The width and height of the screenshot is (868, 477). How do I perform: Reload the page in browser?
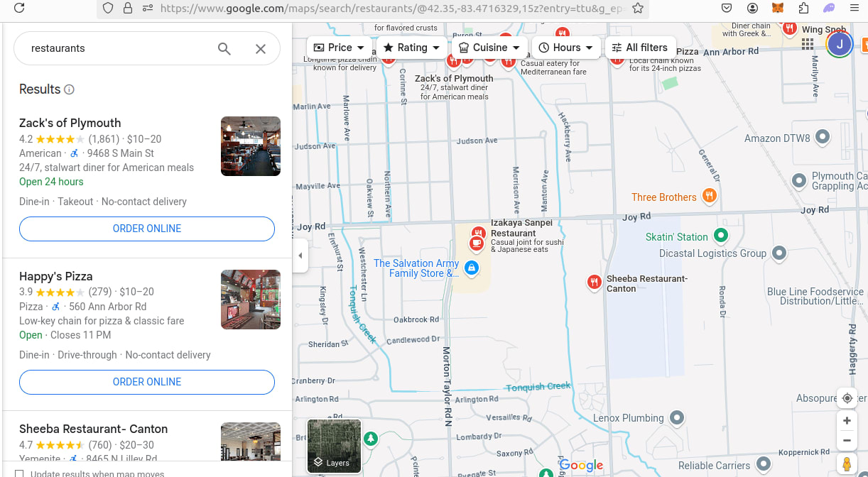click(19, 8)
